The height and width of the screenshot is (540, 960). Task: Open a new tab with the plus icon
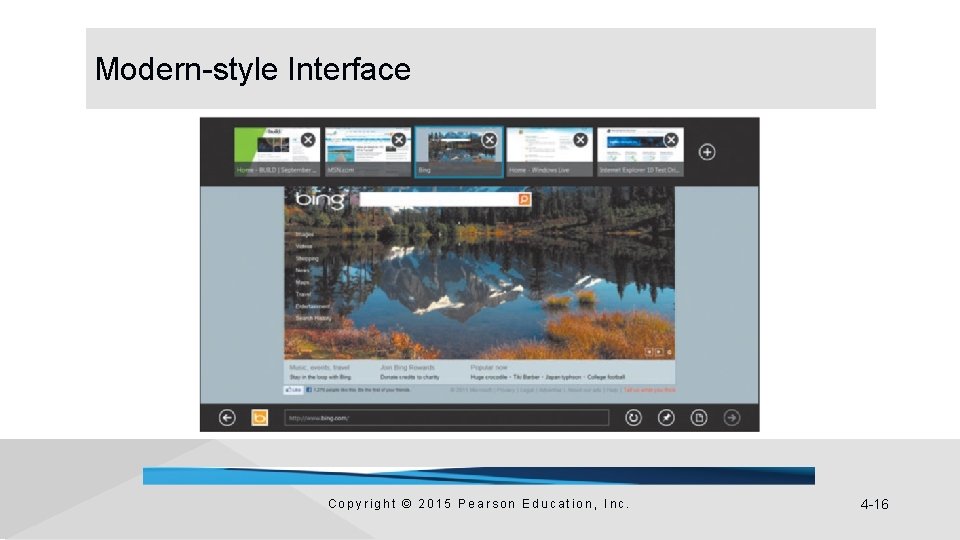click(x=707, y=152)
